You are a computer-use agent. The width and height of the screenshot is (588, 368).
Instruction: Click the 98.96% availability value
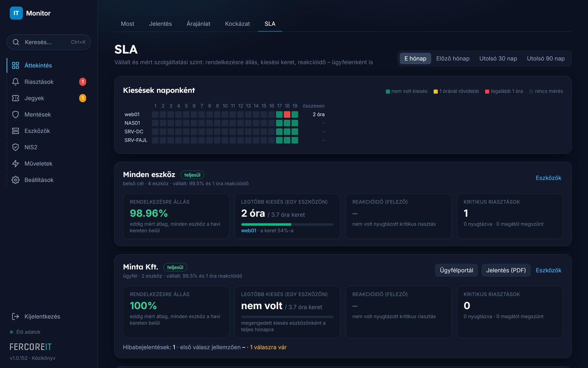(x=148, y=213)
